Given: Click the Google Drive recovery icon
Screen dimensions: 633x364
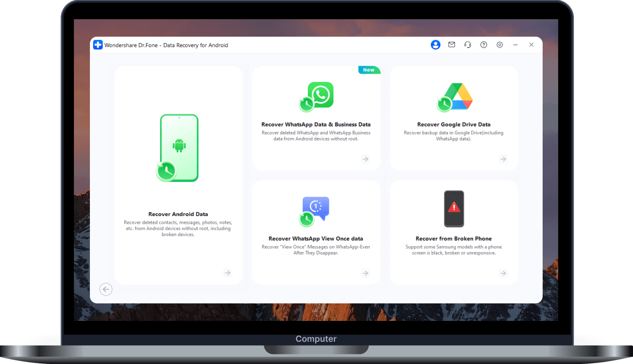Looking at the screenshot, I should pos(454,97).
